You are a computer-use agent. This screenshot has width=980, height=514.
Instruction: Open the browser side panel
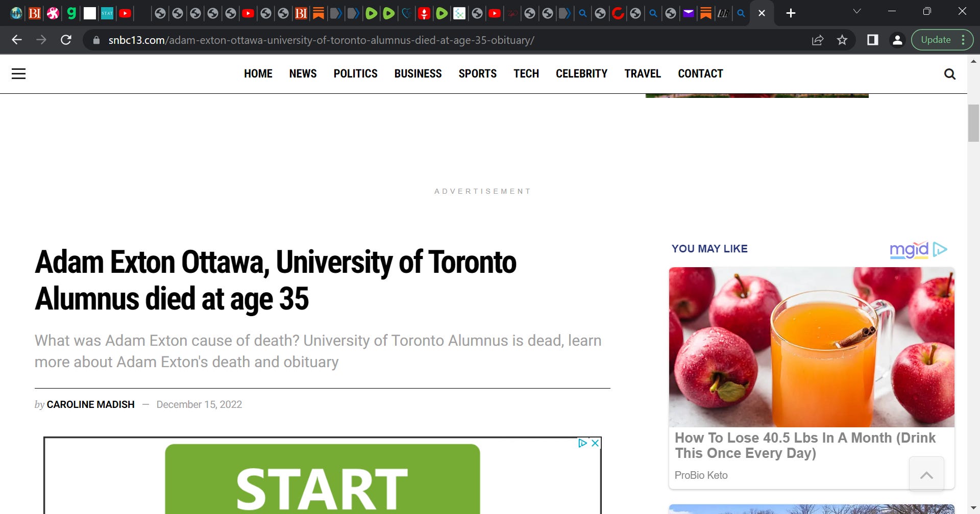[x=873, y=40]
